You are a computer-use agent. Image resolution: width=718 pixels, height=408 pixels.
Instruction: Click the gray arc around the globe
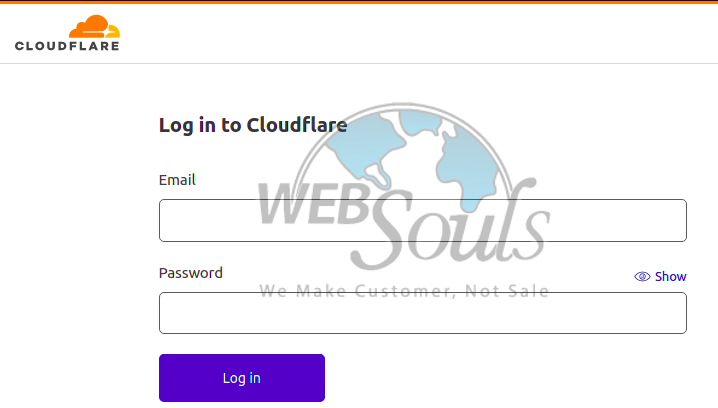click(x=403, y=106)
